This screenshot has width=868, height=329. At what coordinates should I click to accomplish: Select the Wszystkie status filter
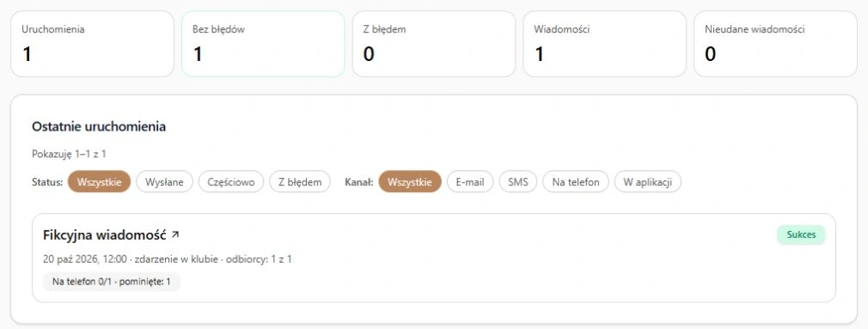[x=99, y=182]
